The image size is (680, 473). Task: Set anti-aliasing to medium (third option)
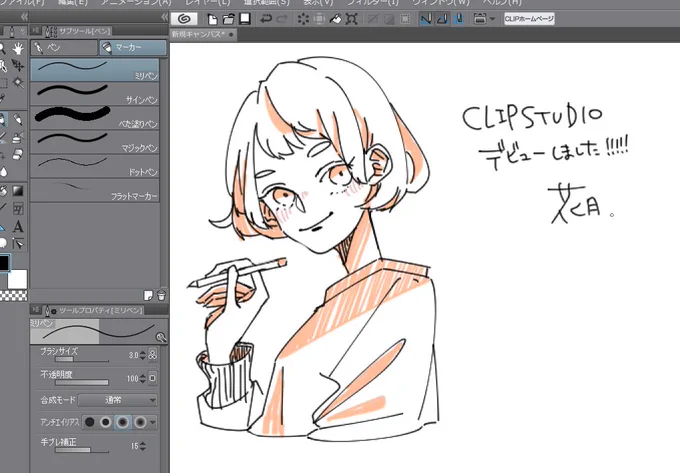click(x=123, y=422)
